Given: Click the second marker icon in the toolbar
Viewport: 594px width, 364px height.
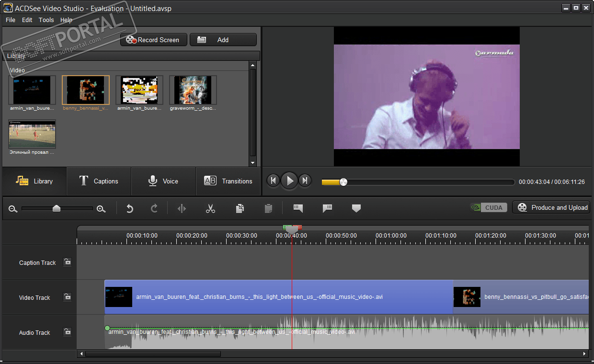Looking at the screenshot, I should [328, 208].
